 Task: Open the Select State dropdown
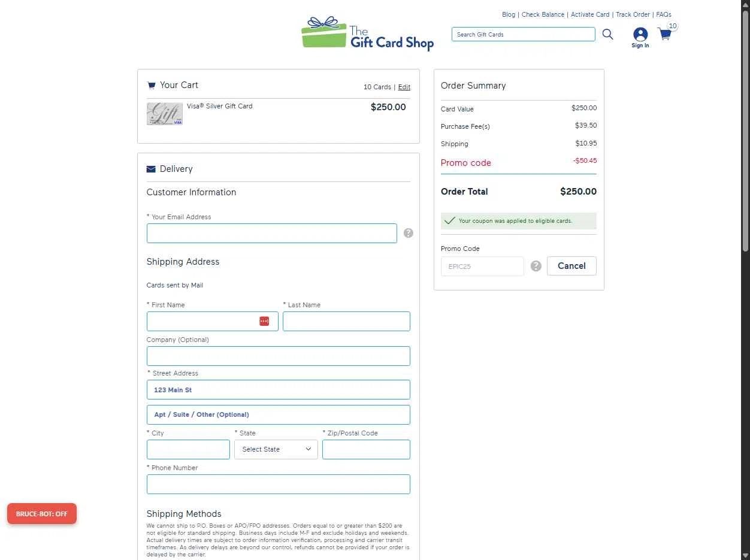coord(276,449)
